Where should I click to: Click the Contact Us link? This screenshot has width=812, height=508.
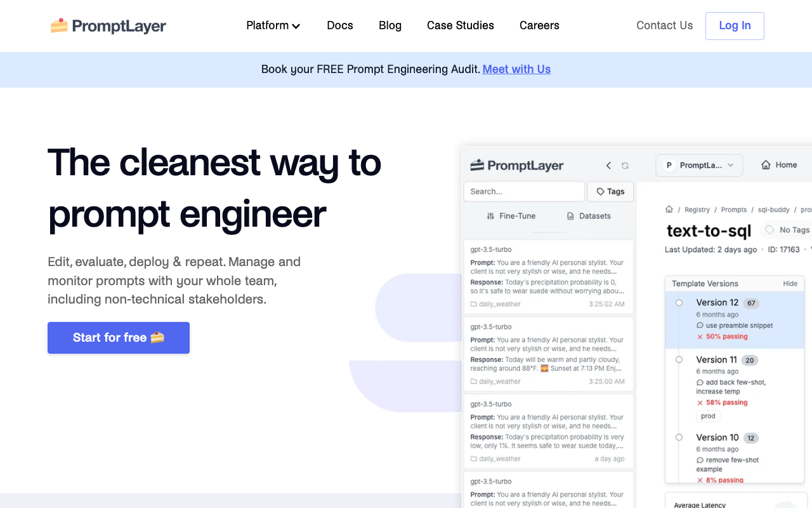pos(664,25)
